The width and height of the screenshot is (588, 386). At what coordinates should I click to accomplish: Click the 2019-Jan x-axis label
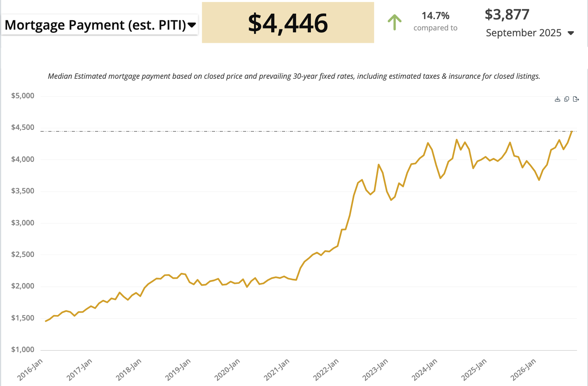click(x=178, y=369)
